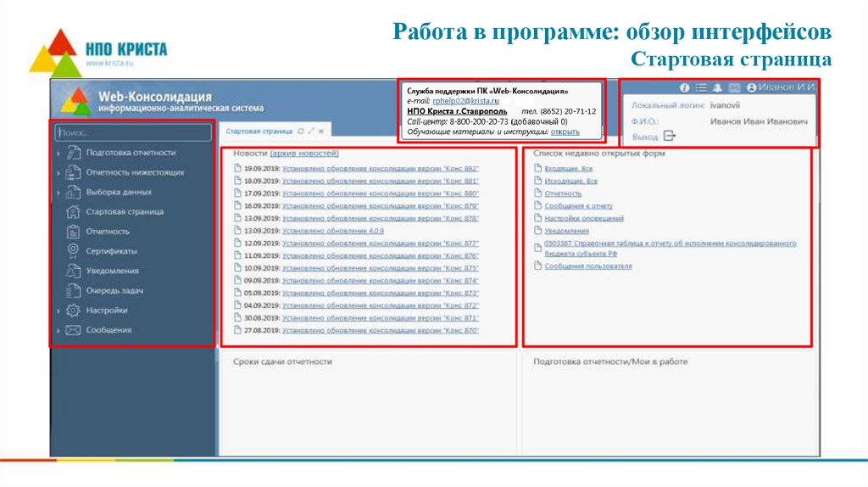Refresh the Стартовая страница tab

tap(301, 132)
